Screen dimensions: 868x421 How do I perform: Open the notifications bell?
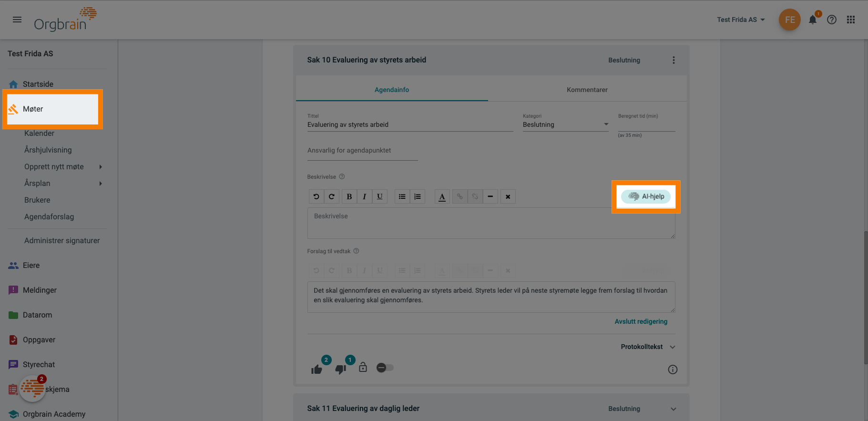813,20
